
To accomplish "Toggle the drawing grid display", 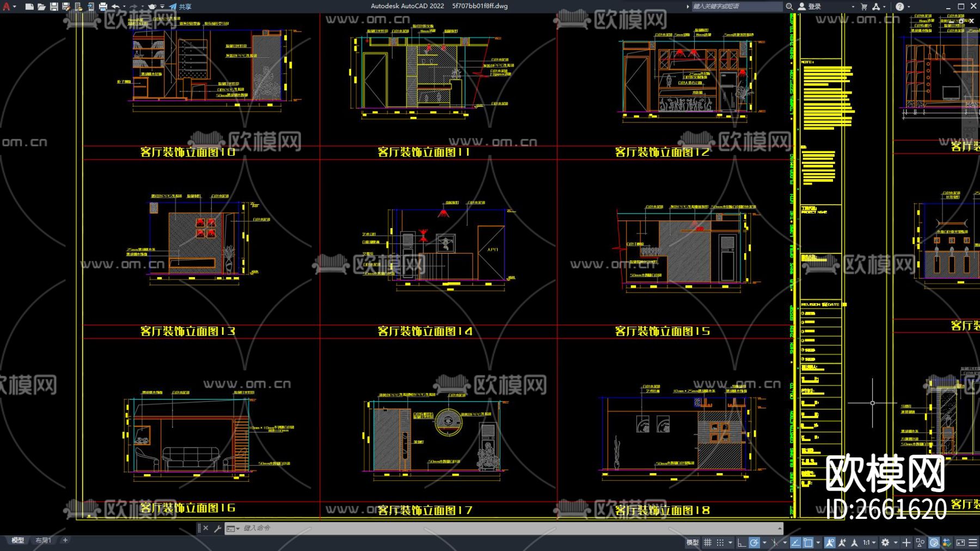I will click(707, 542).
